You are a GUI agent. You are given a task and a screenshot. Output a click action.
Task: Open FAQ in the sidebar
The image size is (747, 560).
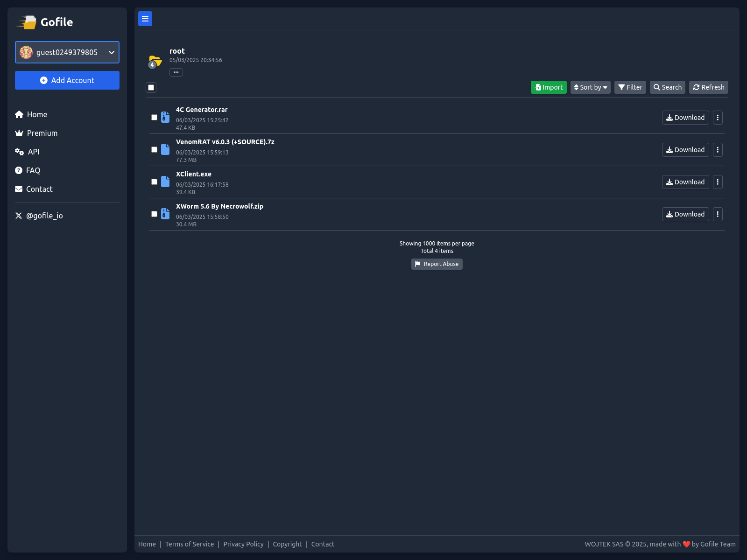tap(28, 170)
